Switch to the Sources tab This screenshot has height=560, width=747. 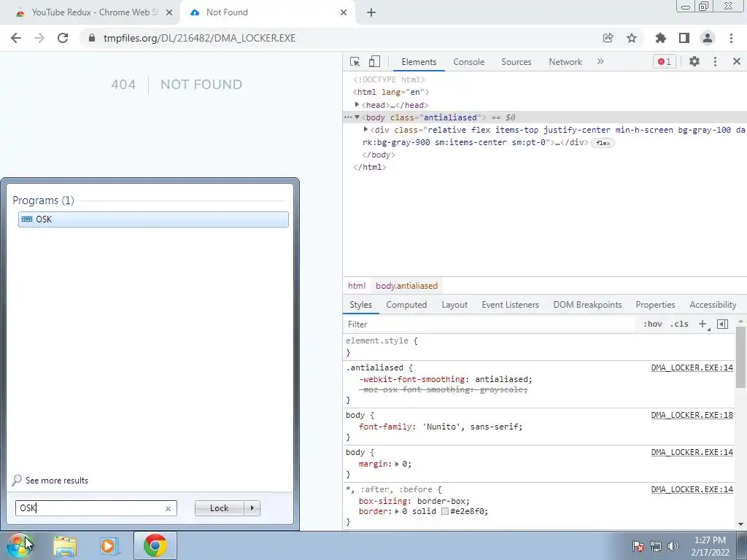pyautogui.click(x=516, y=62)
